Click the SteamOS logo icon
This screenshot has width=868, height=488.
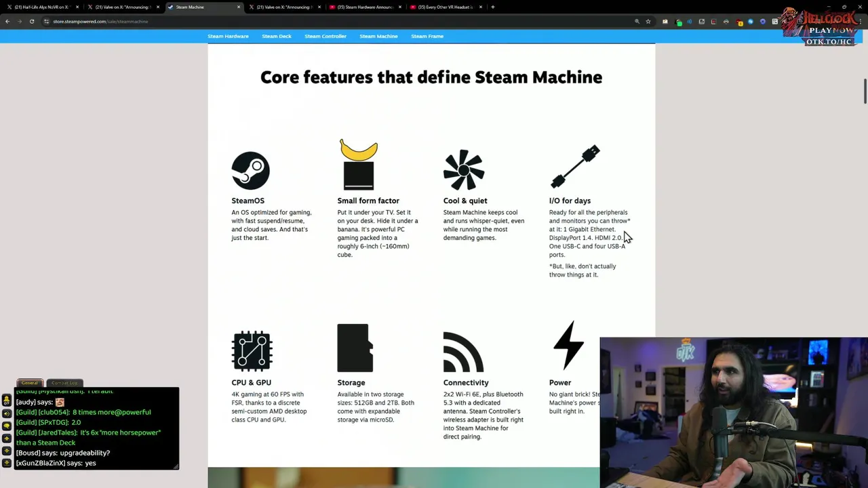pos(250,170)
